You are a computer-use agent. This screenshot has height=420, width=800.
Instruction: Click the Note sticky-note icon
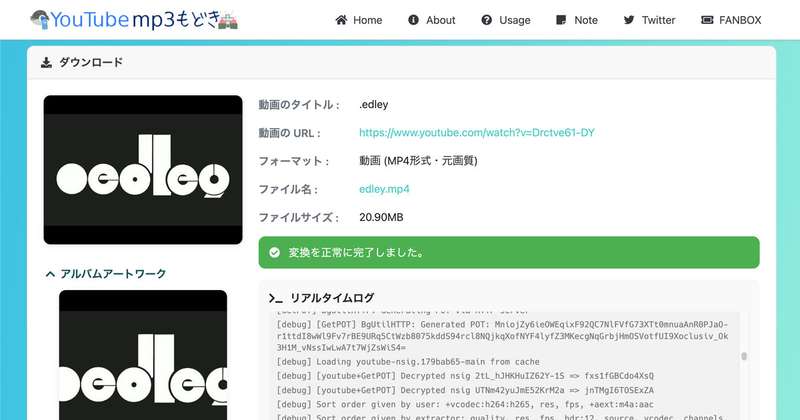(562, 20)
